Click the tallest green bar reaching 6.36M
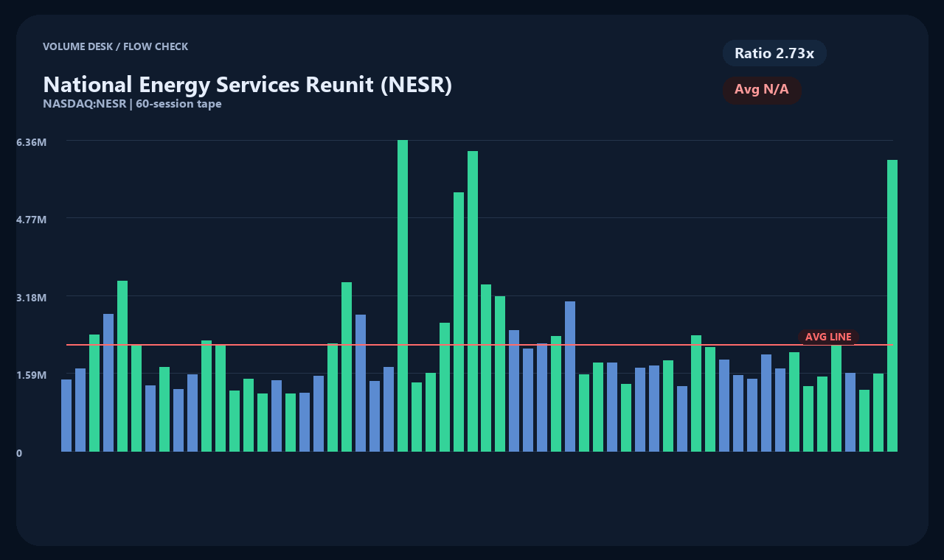The image size is (944, 560). (x=403, y=295)
